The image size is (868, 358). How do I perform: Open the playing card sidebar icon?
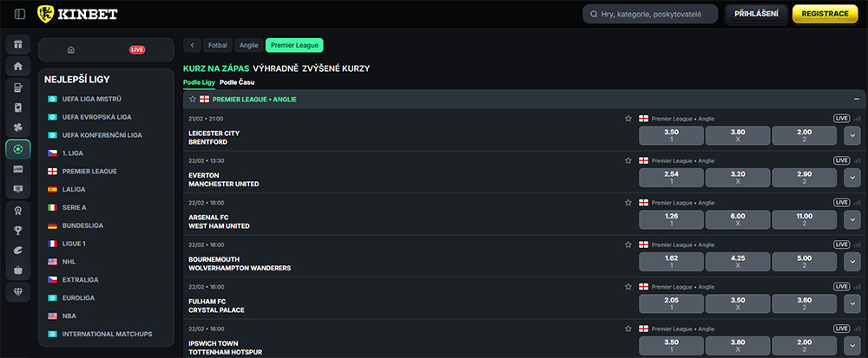point(18,107)
